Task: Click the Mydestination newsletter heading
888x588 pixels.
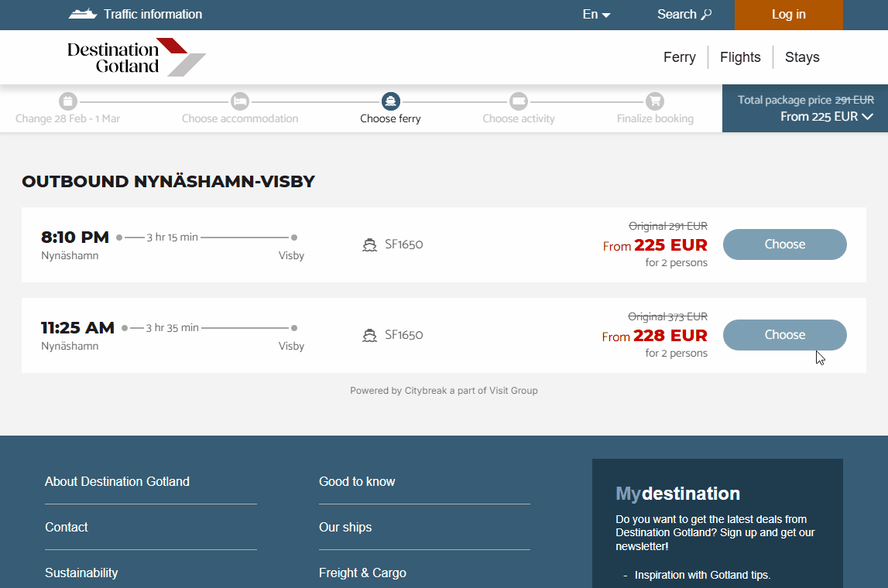Action: (677, 494)
